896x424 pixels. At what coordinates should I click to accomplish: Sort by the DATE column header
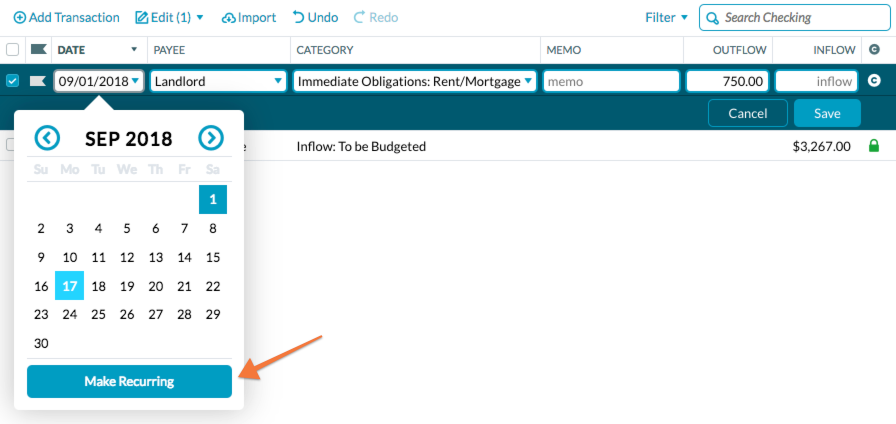coord(98,50)
